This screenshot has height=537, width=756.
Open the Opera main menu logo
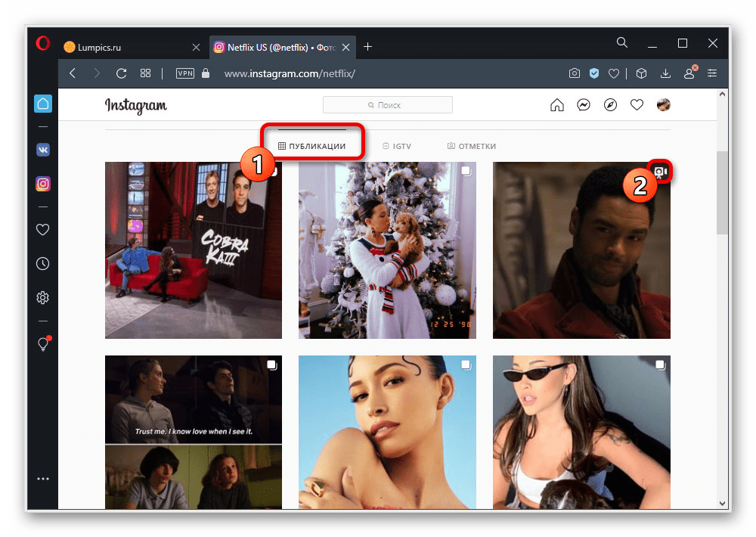[43, 43]
